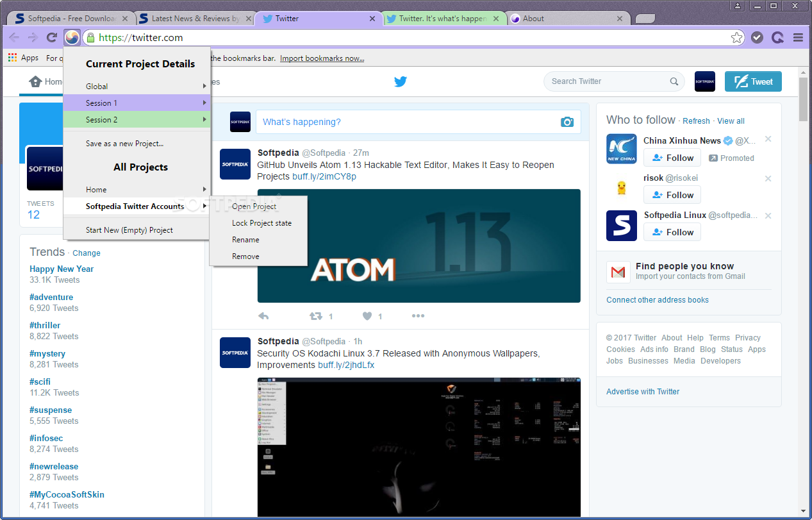Open the browser hamburger menu
812x520 pixels.
click(x=798, y=38)
